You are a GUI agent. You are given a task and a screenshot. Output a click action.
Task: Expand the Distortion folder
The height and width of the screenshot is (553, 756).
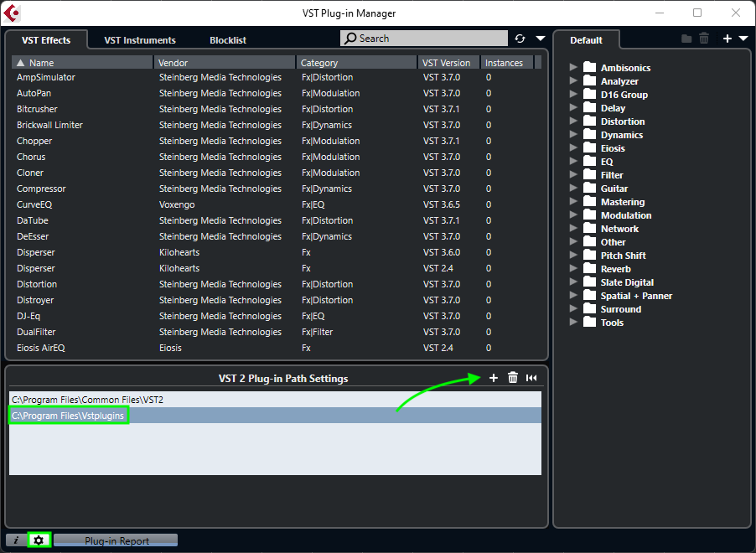pos(573,121)
